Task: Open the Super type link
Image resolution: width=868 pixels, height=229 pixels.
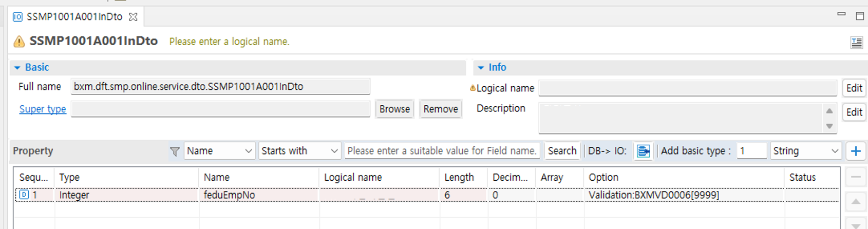Action: pos(43,109)
